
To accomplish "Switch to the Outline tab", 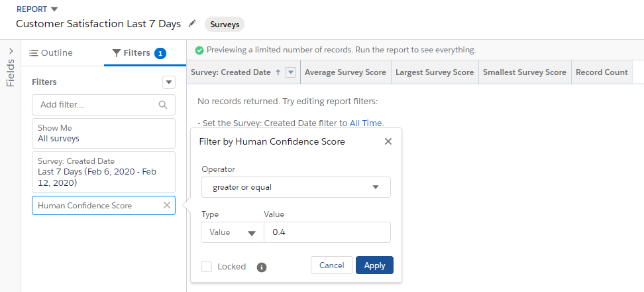I will 51,52.
